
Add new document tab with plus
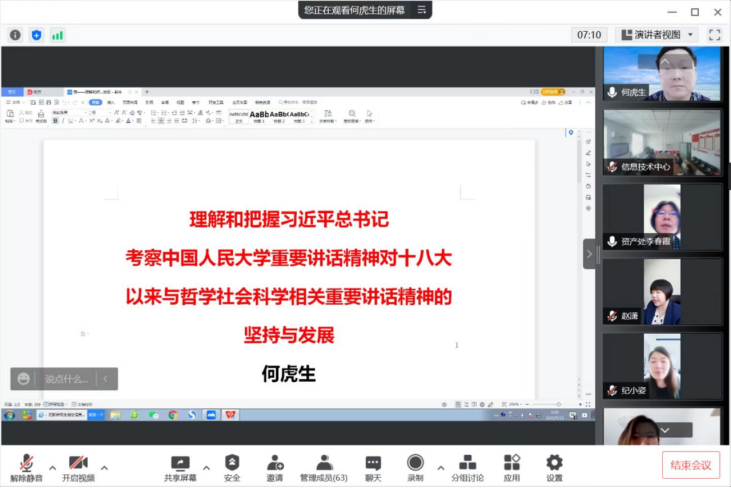[x=146, y=92]
